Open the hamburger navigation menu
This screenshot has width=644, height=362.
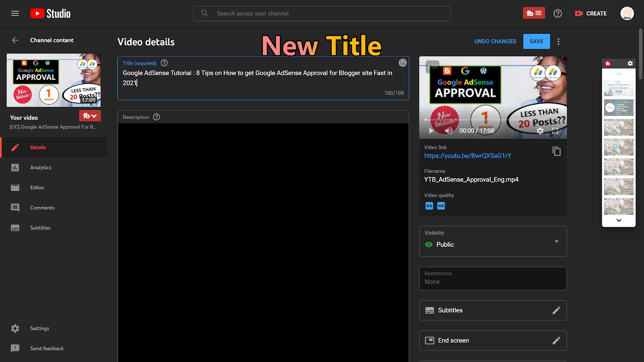[x=15, y=13]
